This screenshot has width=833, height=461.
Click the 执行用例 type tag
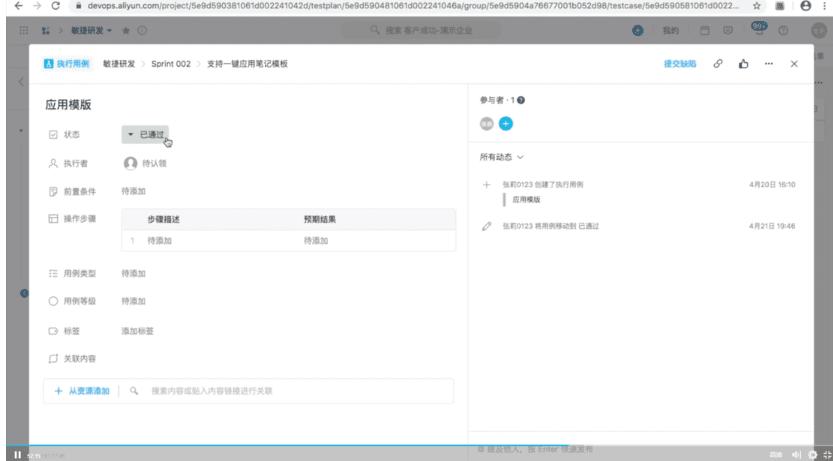tap(67, 64)
